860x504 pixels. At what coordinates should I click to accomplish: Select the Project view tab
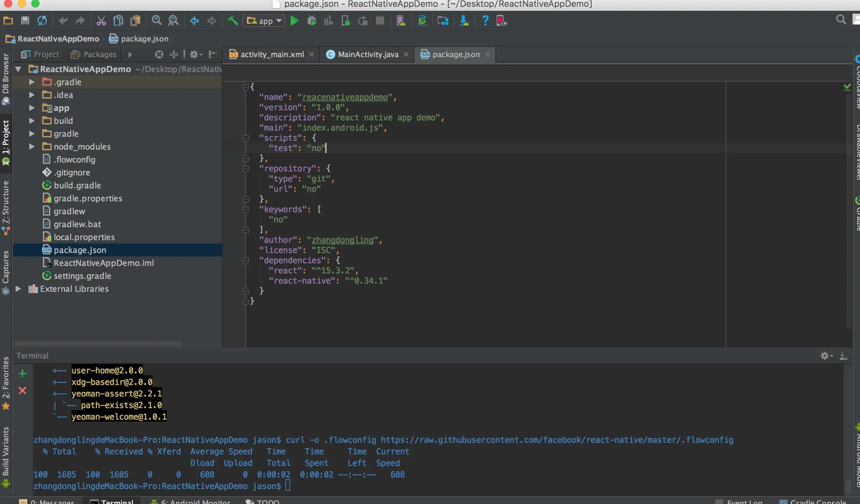click(x=39, y=54)
